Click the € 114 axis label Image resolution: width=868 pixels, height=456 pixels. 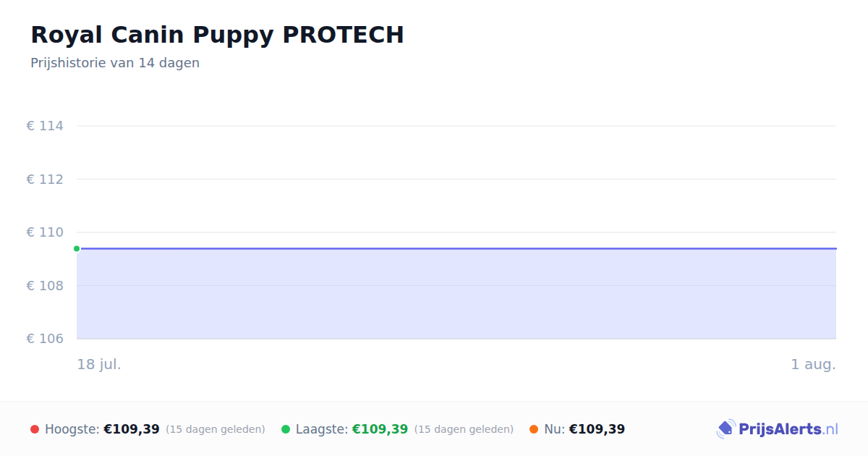point(45,126)
